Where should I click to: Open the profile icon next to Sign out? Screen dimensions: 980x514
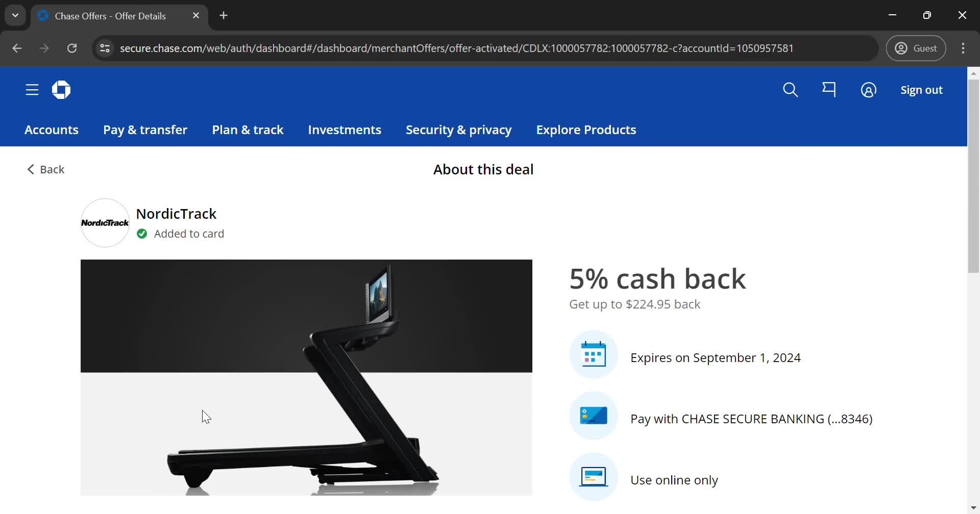[x=869, y=90]
